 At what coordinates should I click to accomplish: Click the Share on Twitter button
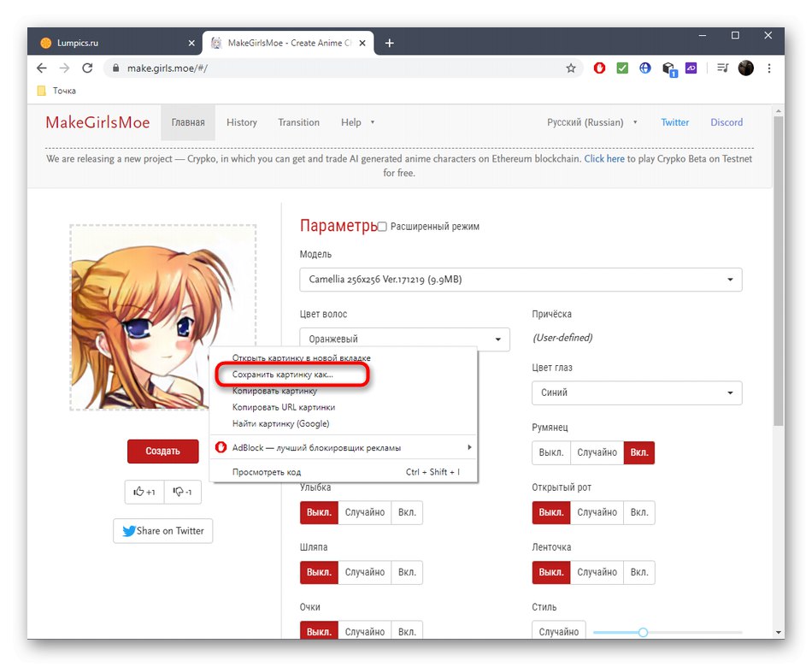162,531
